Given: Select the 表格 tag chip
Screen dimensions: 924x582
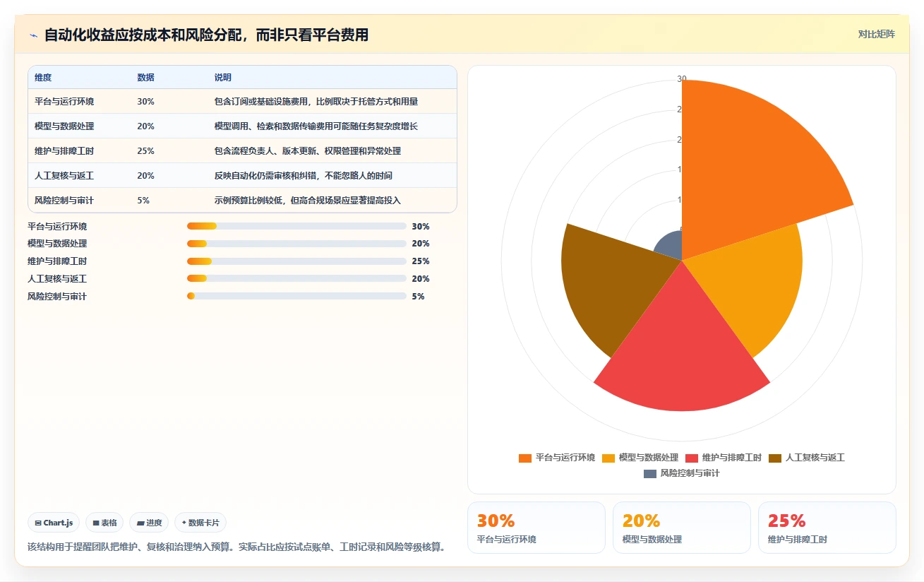Looking at the screenshot, I should coord(104,523).
